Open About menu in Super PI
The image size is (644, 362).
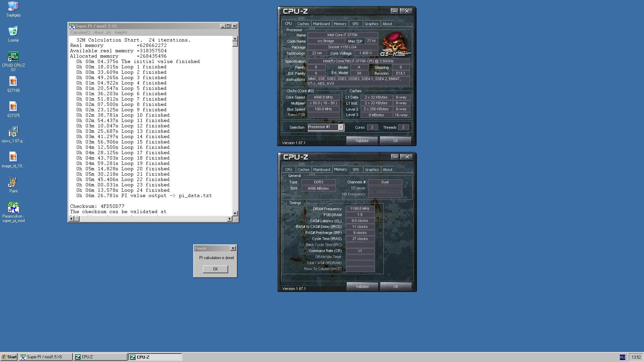click(x=102, y=33)
